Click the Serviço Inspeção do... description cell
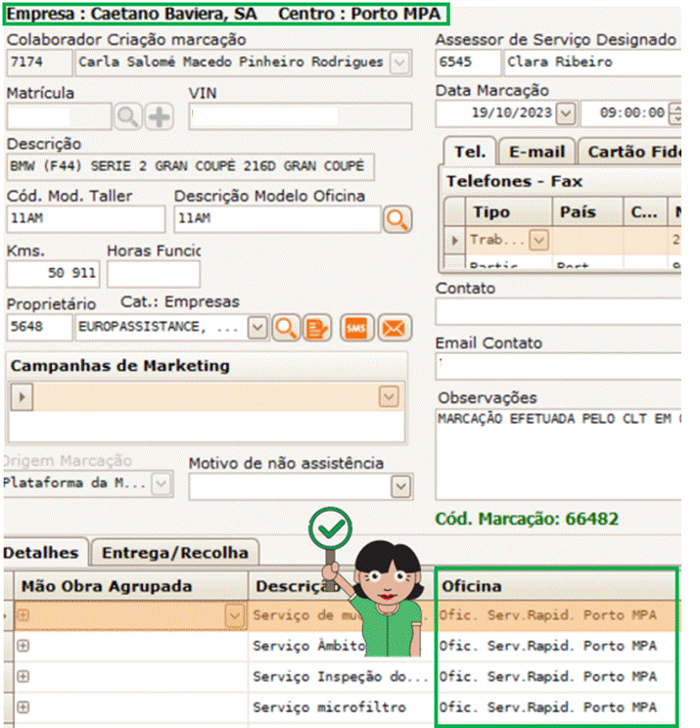Screen dimensions: 700x728 [341, 676]
